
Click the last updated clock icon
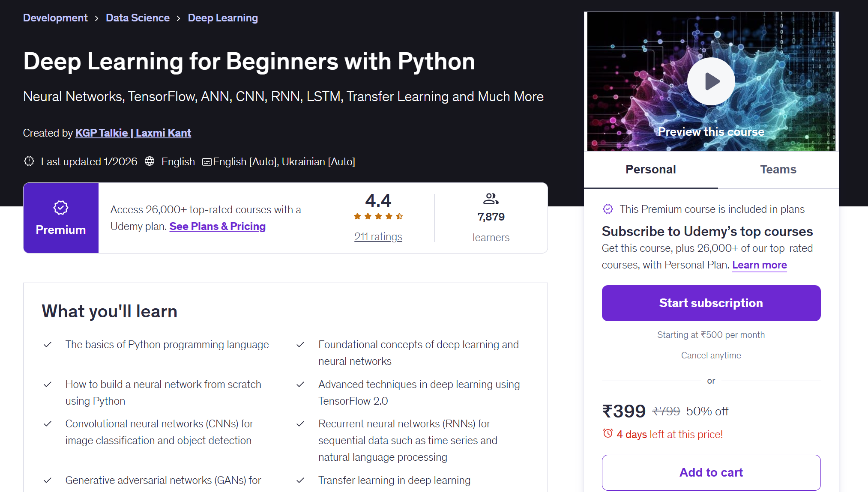29,161
